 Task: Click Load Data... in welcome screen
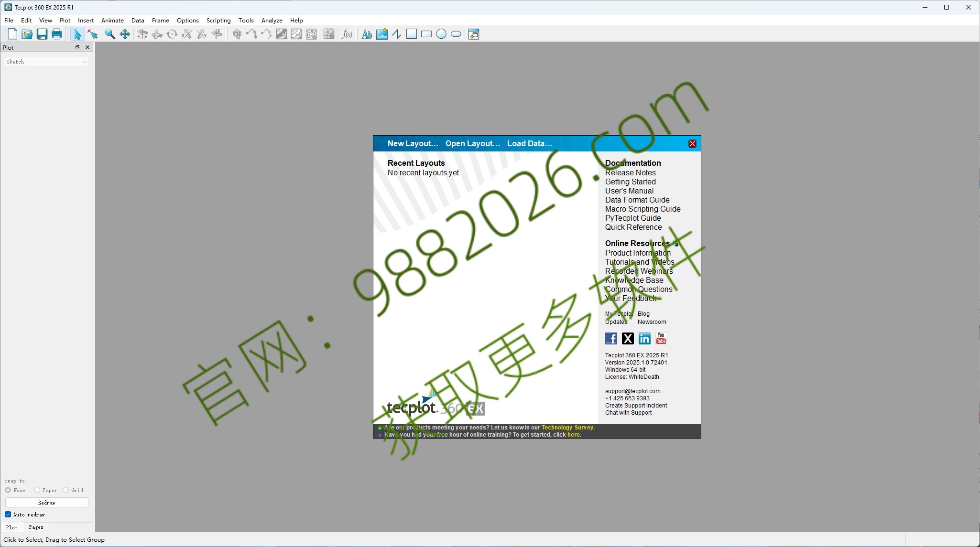pyautogui.click(x=529, y=143)
